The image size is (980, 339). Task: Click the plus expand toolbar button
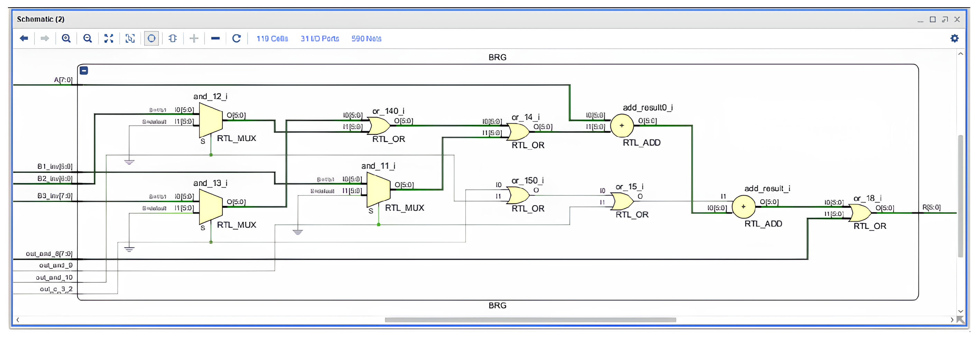pos(194,38)
